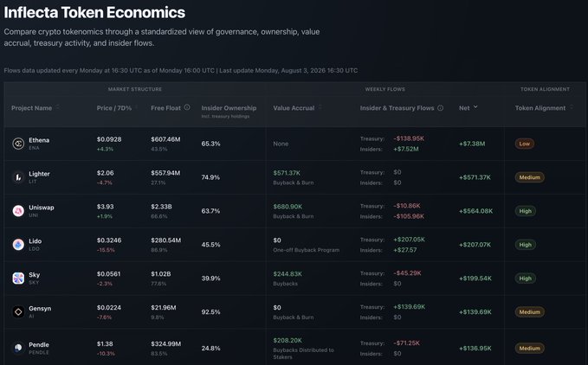Select the +$139.69K Gensyn treasury flow

[409, 307]
